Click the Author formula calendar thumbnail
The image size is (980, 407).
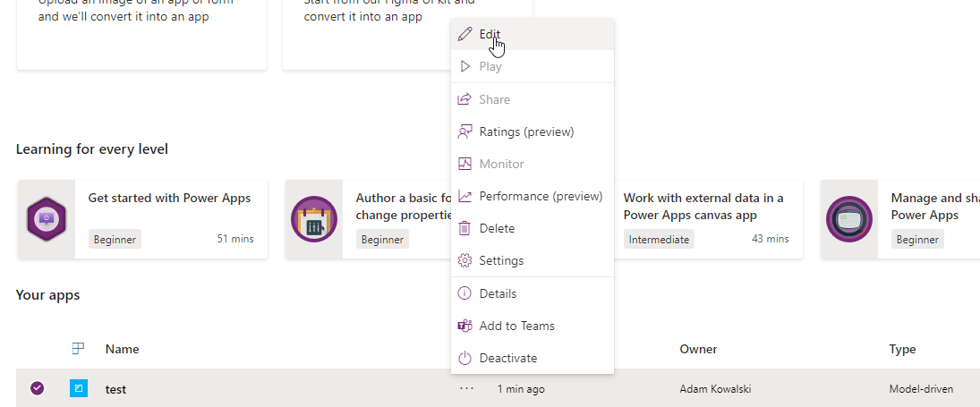pos(314,219)
